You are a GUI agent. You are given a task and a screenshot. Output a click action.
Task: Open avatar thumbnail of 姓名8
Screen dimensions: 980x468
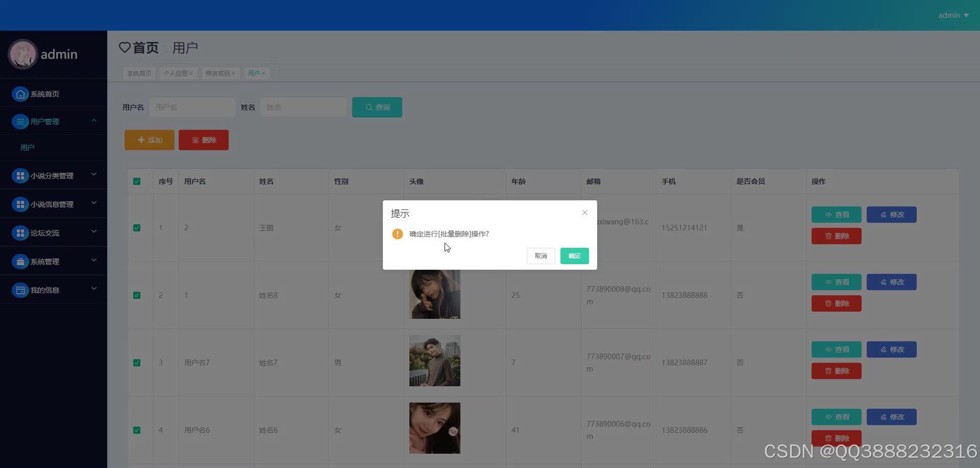(x=435, y=294)
